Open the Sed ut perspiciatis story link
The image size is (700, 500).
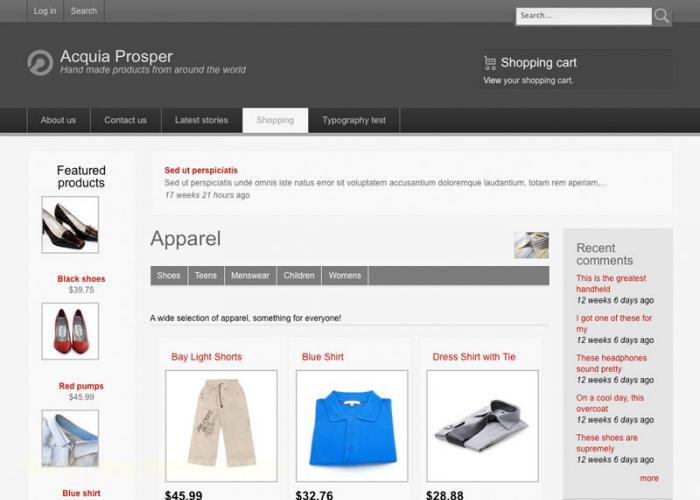coord(201,170)
